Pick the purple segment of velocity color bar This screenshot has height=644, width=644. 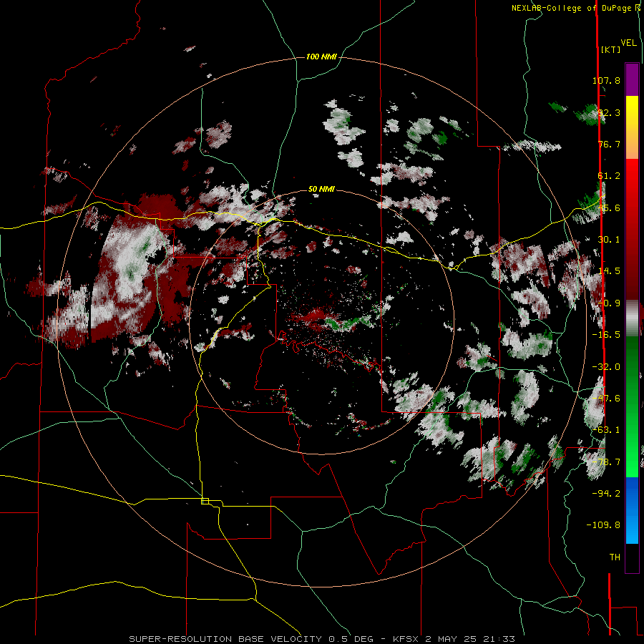(x=632, y=79)
